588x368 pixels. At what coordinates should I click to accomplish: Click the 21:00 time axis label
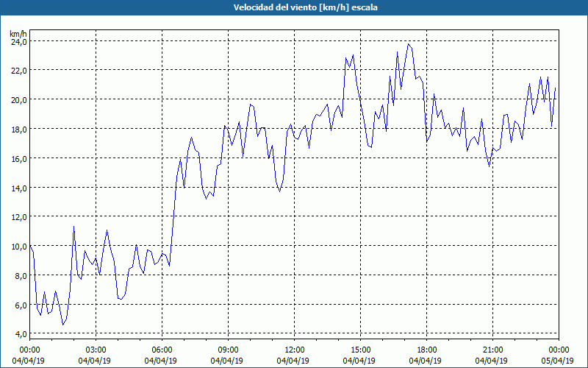coord(492,350)
